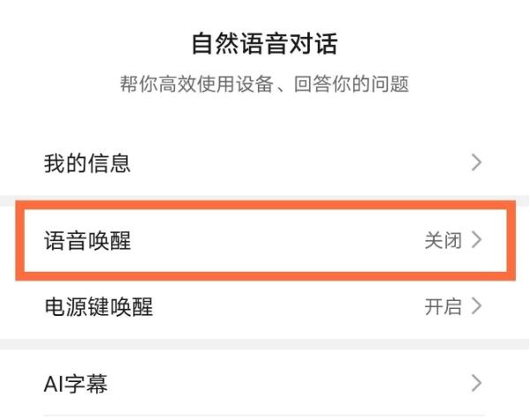Tap the arrow icon on 电源键唤醒 row
The width and height of the screenshot is (530, 420).
pyautogui.click(x=477, y=307)
